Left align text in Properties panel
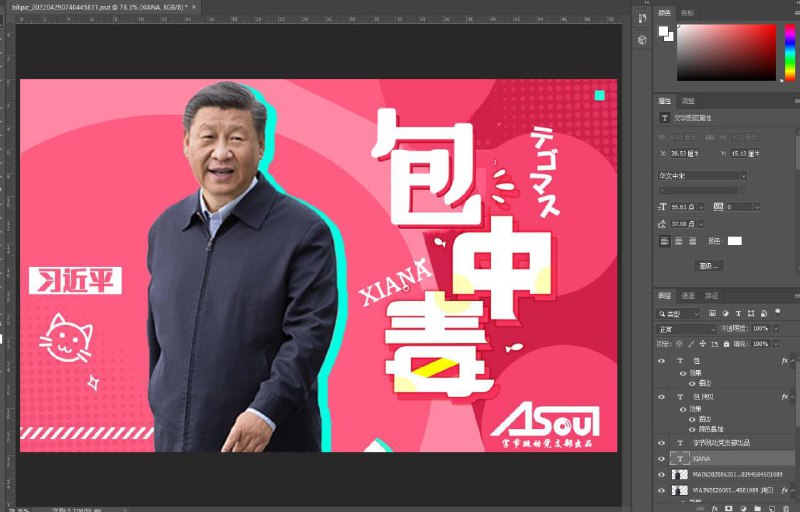Screen dimensions: 800x512 pyautogui.click(x=664, y=241)
